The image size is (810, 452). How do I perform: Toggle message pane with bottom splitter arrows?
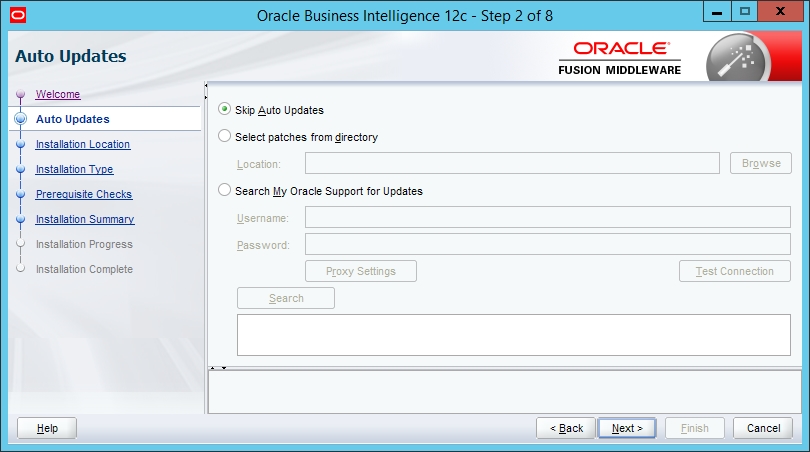point(218,368)
